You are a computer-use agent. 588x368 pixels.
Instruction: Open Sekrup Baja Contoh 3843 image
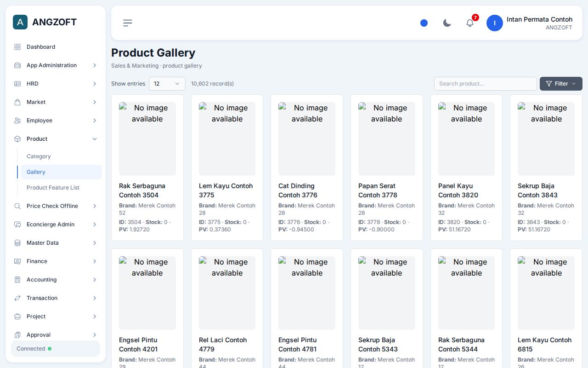click(x=546, y=139)
